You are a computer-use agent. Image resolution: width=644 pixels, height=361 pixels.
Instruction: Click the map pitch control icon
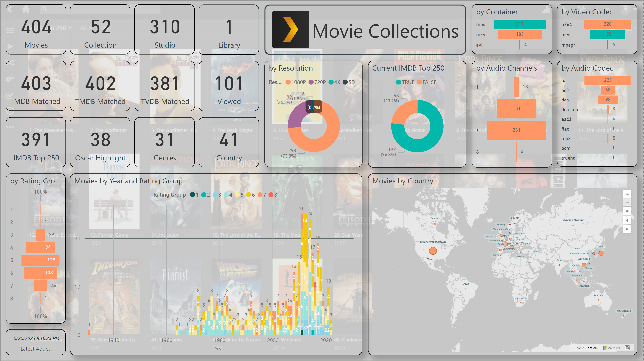pos(627,211)
